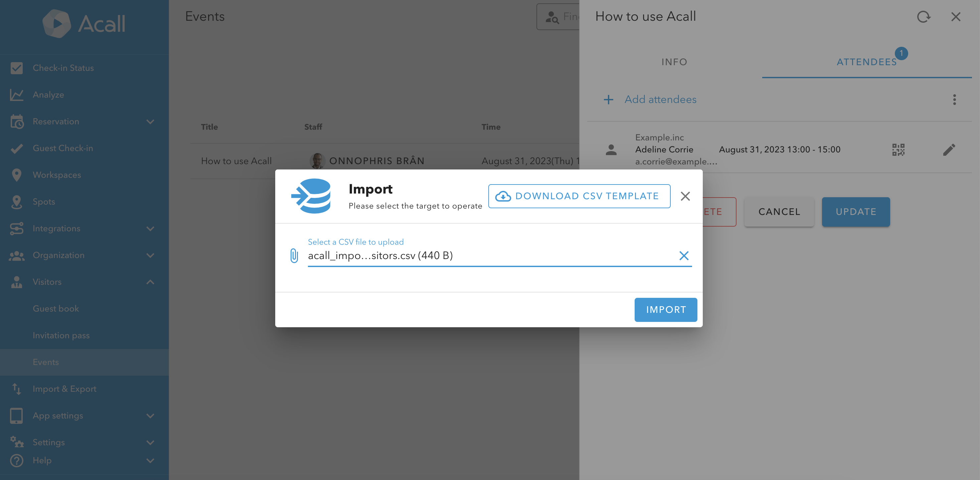The width and height of the screenshot is (980, 480).
Task: Switch to the INFO tab
Action: click(x=674, y=62)
